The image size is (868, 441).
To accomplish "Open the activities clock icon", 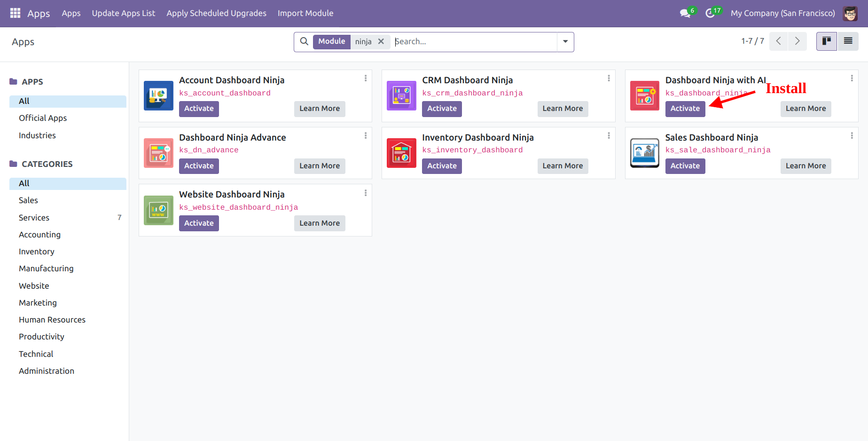I will click(710, 13).
